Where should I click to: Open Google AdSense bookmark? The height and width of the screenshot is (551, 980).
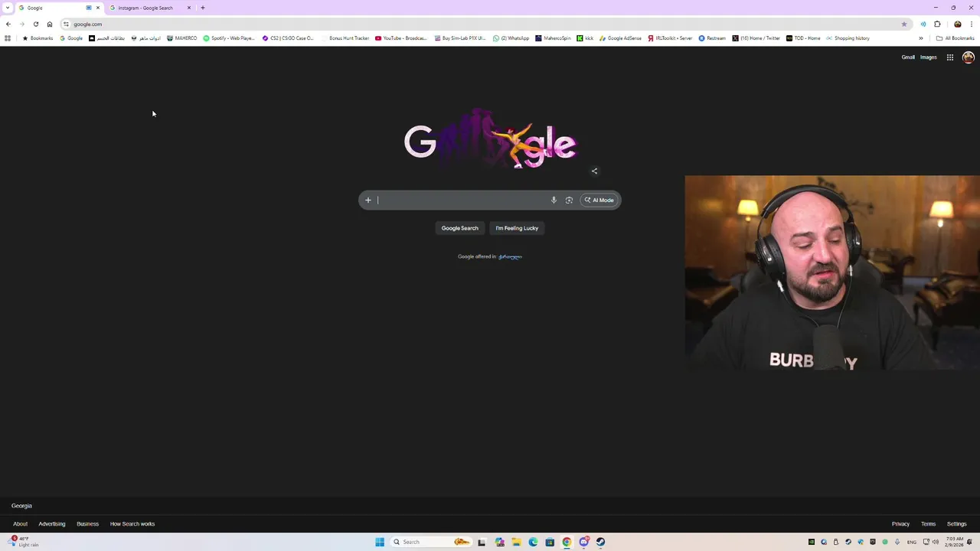click(621, 38)
